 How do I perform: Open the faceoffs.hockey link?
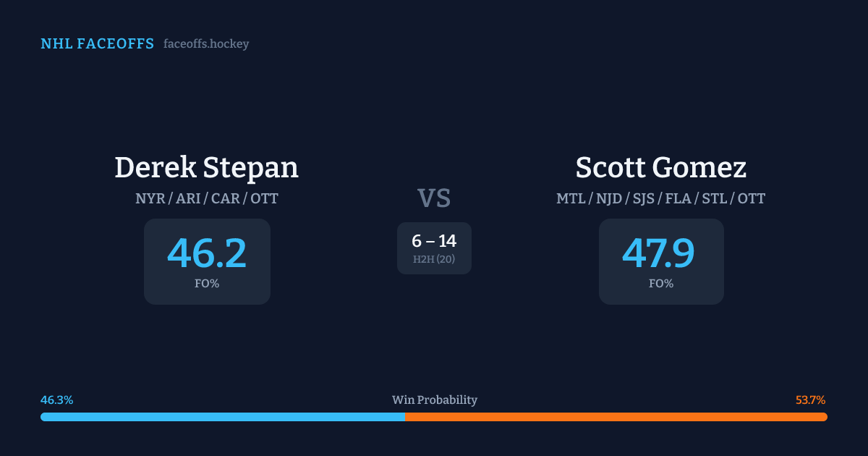click(x=206, y=44)
